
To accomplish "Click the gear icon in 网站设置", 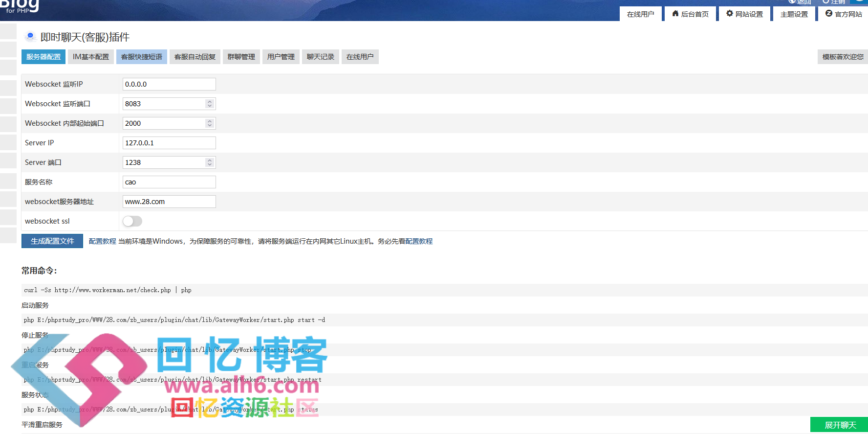I will pos(730,14).
